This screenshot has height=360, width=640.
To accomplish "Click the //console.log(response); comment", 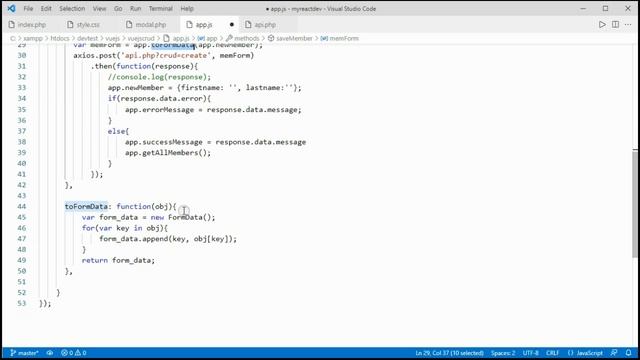I will [160, 77].
